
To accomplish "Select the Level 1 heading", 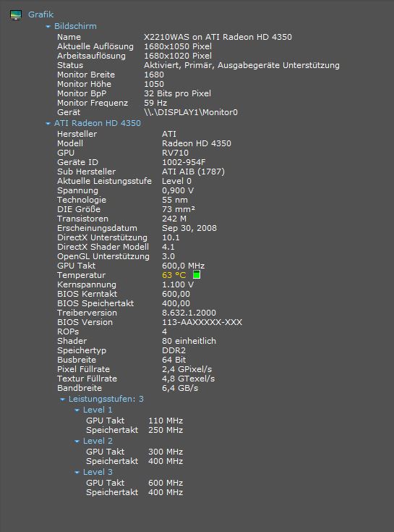I will [x=98, y=410].
